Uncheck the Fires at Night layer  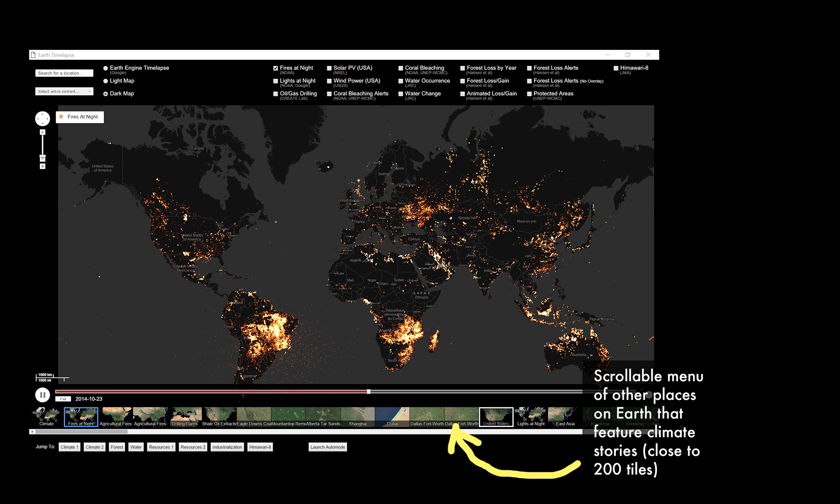click(x=276, y=68)
